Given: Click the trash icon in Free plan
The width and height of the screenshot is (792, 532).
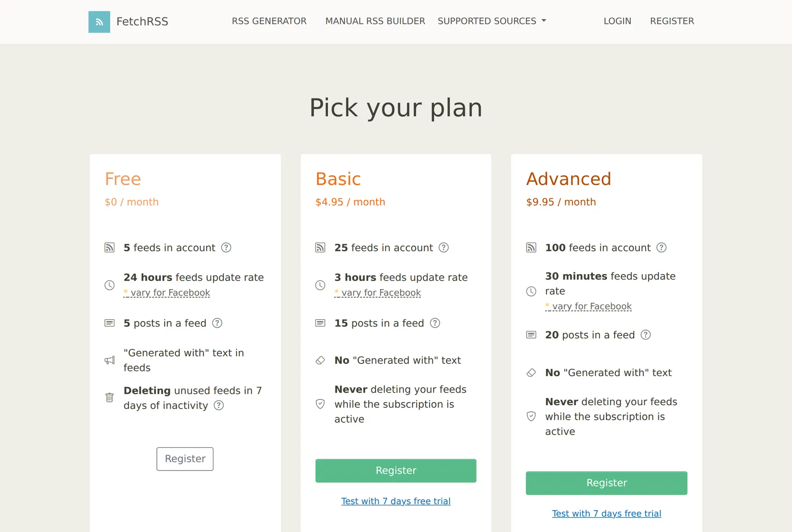Looking at the screenshot, I should click(109, 397).
